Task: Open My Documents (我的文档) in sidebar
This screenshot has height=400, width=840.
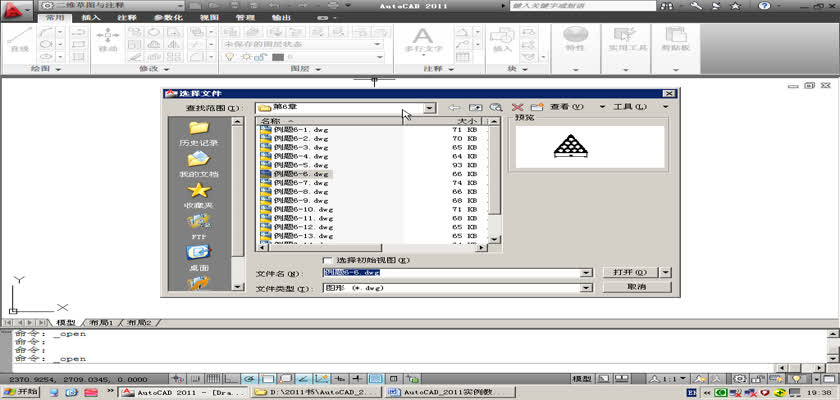Action: (x=199, y=160)
